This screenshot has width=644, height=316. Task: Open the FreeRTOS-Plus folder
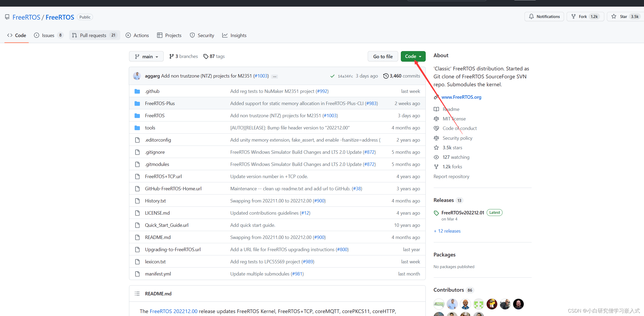[x=160, y=103]
